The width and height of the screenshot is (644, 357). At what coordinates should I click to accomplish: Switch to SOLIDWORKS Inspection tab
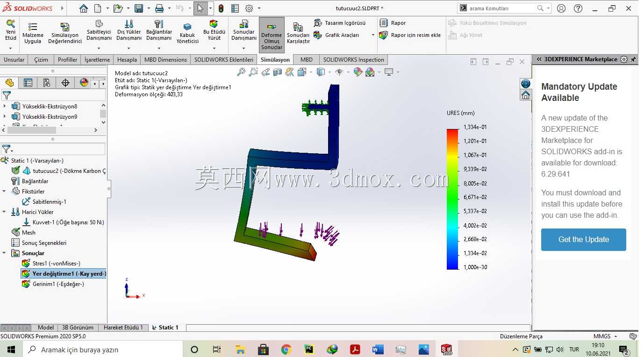point(353,59)
